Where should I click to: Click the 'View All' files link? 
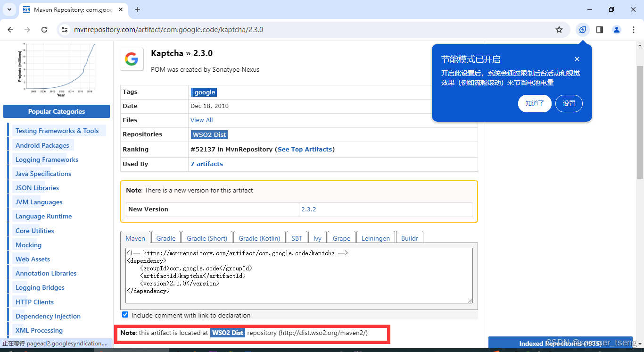tap(201, 120)
